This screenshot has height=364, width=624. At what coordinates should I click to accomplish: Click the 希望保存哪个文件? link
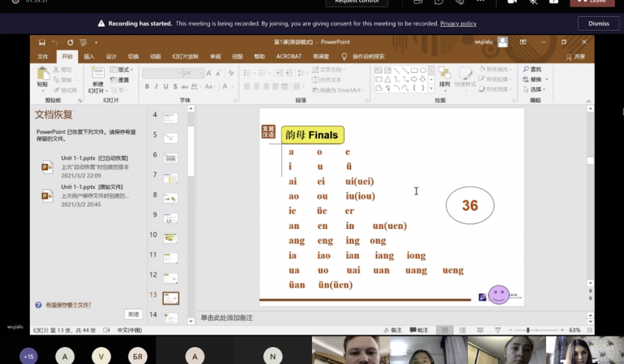[68, 305]
